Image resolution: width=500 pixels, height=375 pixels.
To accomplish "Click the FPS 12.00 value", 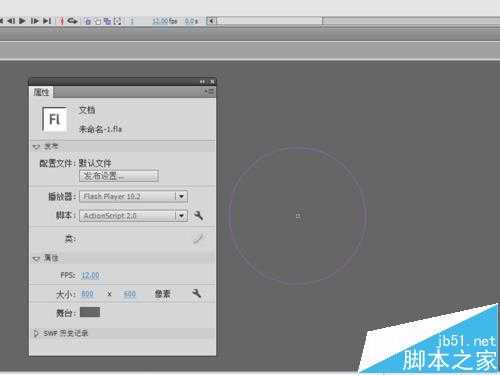I will pyautogui.click(x=90, y=275).
